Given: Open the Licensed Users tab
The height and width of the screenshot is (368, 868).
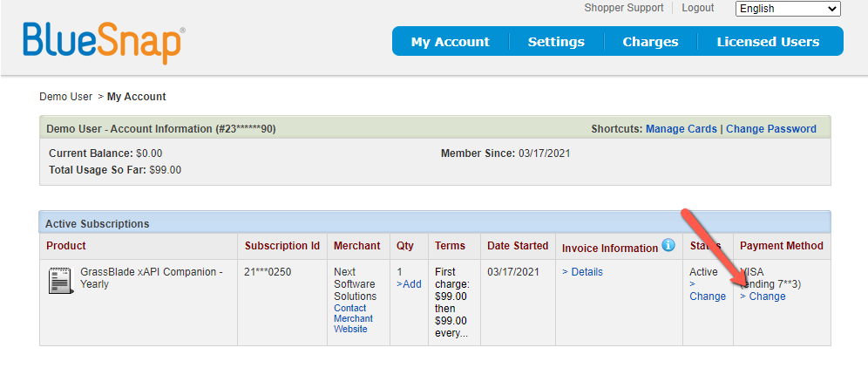Looking at the screenshot, I should [x=768, y=42].
